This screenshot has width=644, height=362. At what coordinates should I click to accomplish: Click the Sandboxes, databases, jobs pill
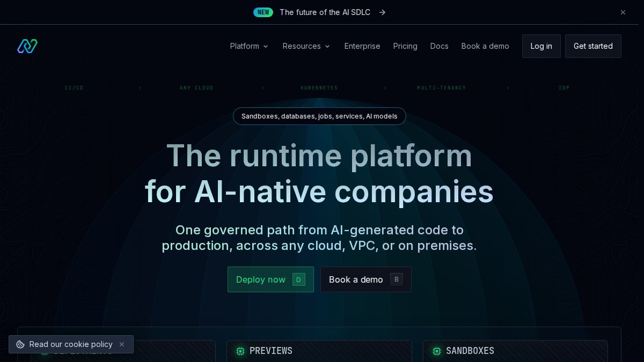pyautogui.click(x=319, y=116)
